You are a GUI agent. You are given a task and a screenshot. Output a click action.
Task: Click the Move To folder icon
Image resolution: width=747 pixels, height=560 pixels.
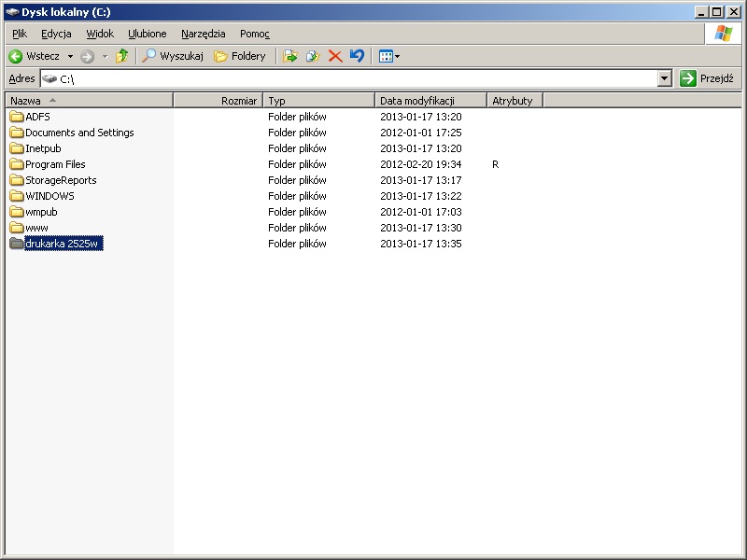[290, 56]
